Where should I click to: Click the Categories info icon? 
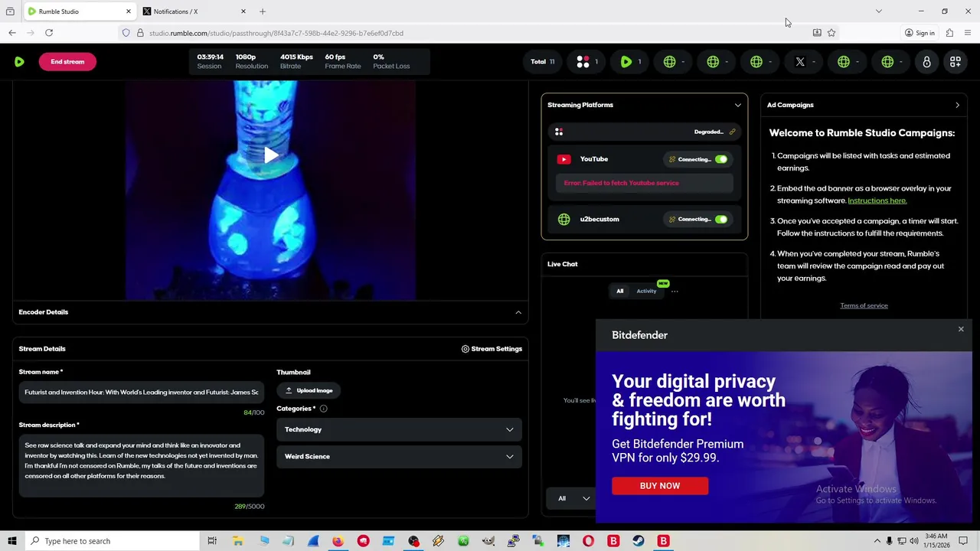(323, 409)
